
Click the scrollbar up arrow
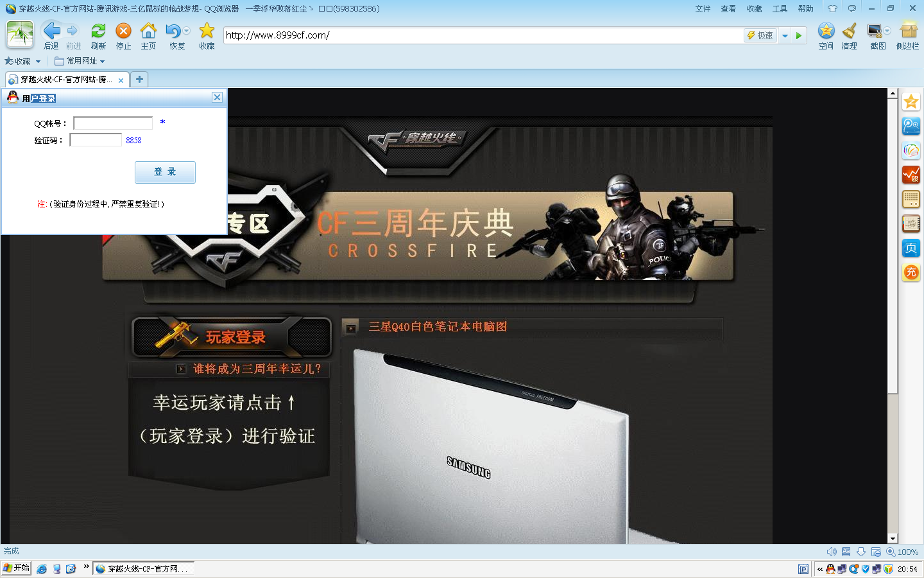pos(893,93)
